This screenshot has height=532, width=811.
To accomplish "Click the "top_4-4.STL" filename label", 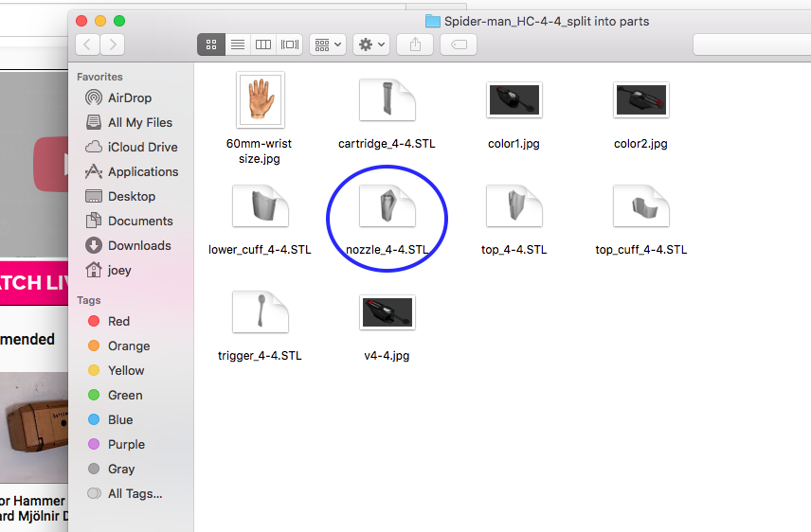I will [x=514, y=250].
